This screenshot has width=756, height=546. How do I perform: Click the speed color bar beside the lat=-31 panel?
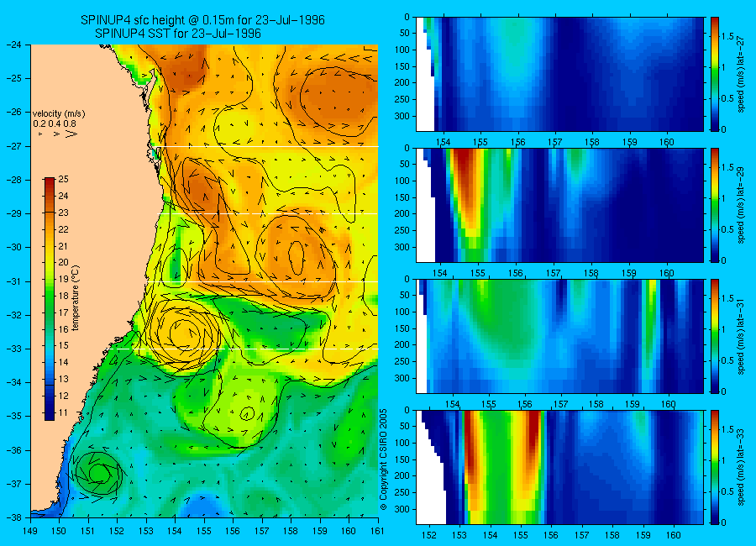click(715, 336)
